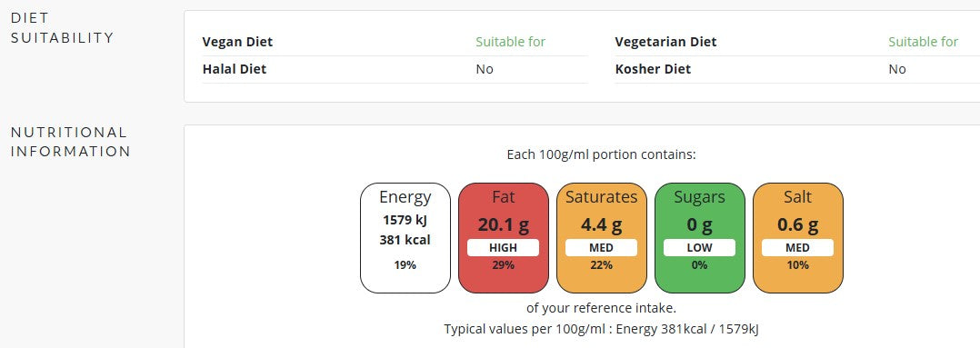This screenshot has height=348, width=980.
Task: Click the green Sugars tile
Action: [x=699, y=238]
